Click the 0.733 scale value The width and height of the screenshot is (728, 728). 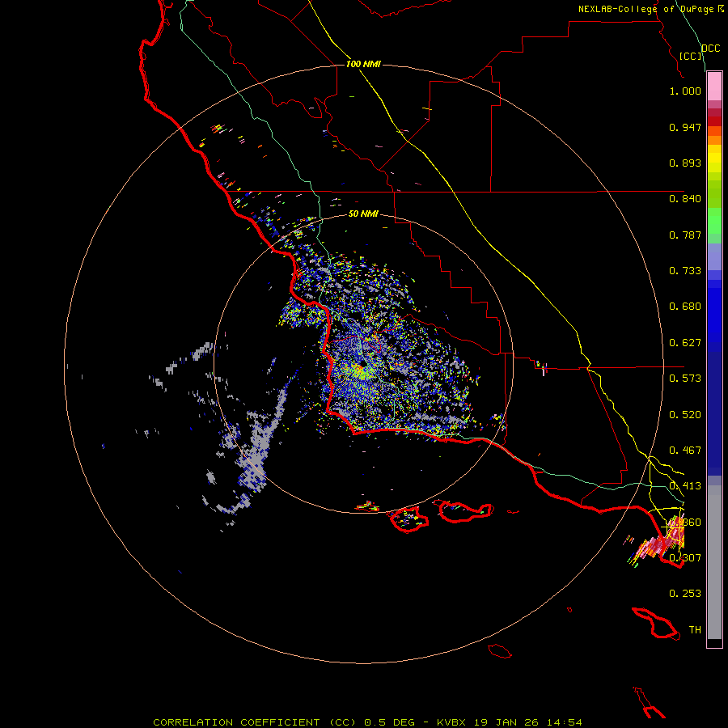(685, 271)
